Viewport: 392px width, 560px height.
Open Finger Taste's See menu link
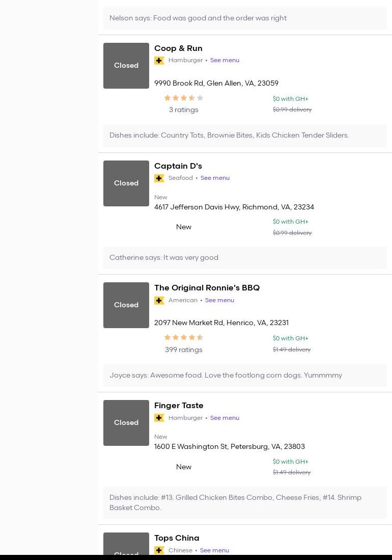click(225, 418)
